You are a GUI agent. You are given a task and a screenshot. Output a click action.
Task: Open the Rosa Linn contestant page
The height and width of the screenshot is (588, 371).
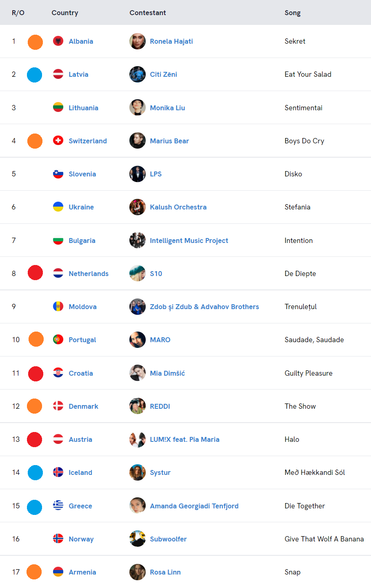(x=165, y=572)
